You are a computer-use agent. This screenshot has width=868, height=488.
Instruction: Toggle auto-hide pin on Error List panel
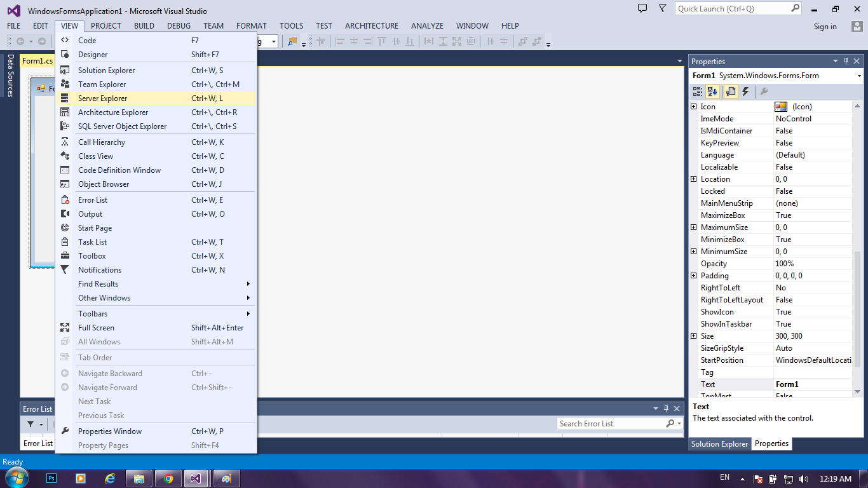666,409
